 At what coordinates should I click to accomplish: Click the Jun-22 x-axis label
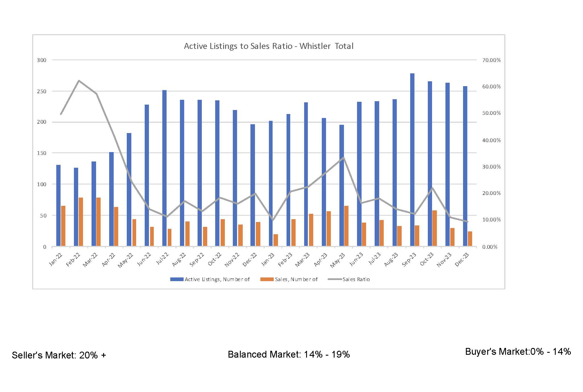tap(144, 259)
